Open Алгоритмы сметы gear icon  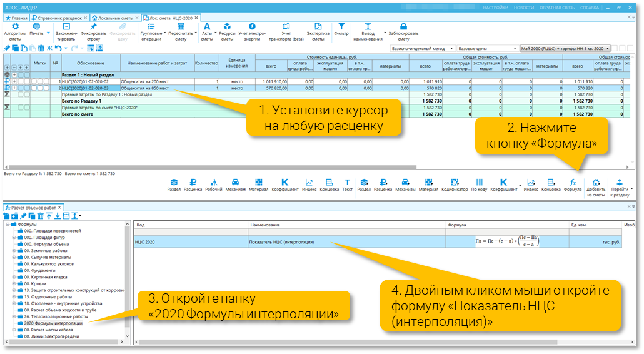tap(15, 27)
